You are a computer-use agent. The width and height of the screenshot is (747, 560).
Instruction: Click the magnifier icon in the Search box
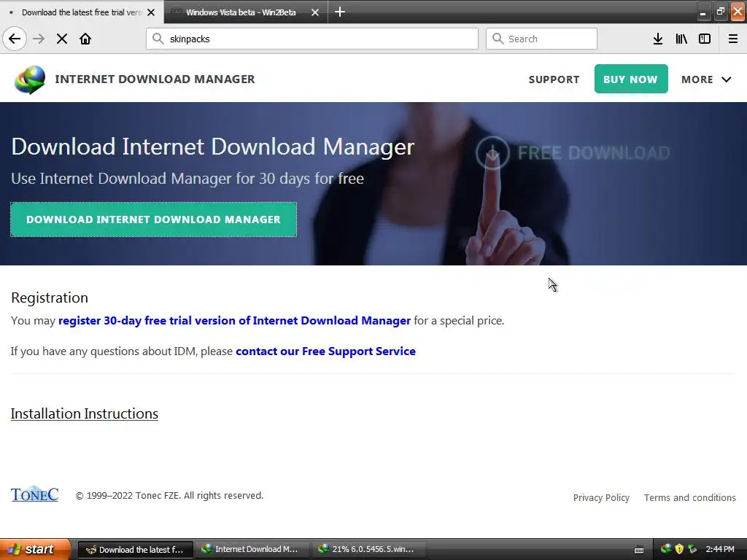coord(498,39)
